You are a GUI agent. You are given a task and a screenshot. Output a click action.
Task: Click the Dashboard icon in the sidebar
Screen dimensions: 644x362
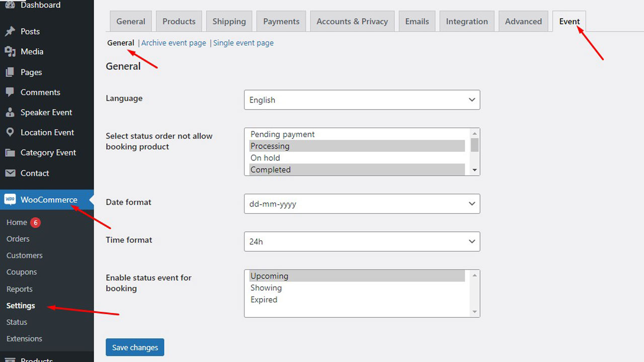10,5
